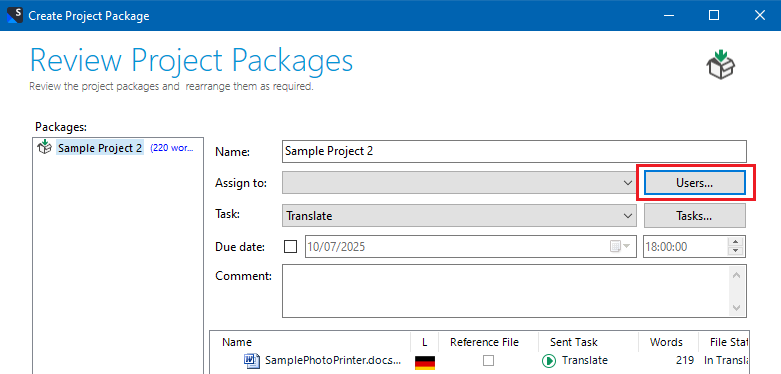781x374 pixels.
Task: Decrease the due time with down stepper
Action: [736, 251]
